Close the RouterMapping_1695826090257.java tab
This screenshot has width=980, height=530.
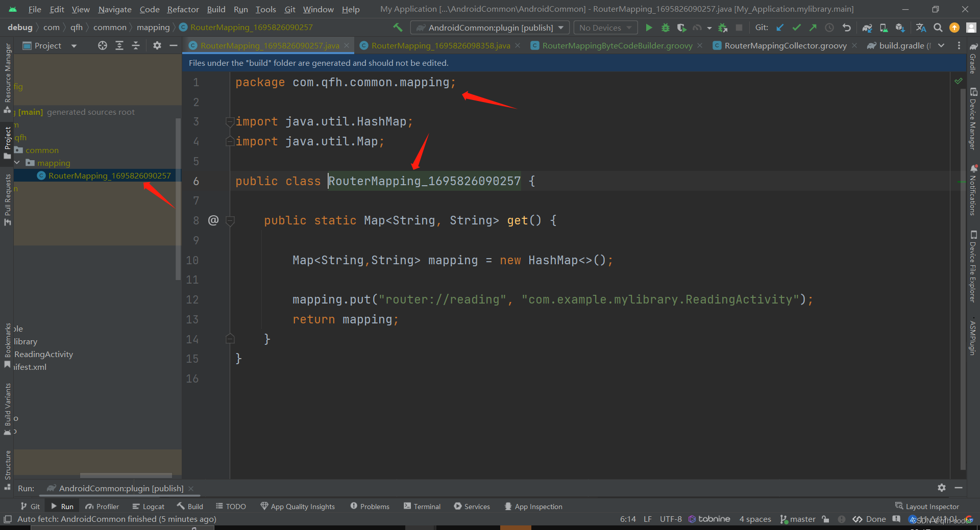[x=347, y=45]
